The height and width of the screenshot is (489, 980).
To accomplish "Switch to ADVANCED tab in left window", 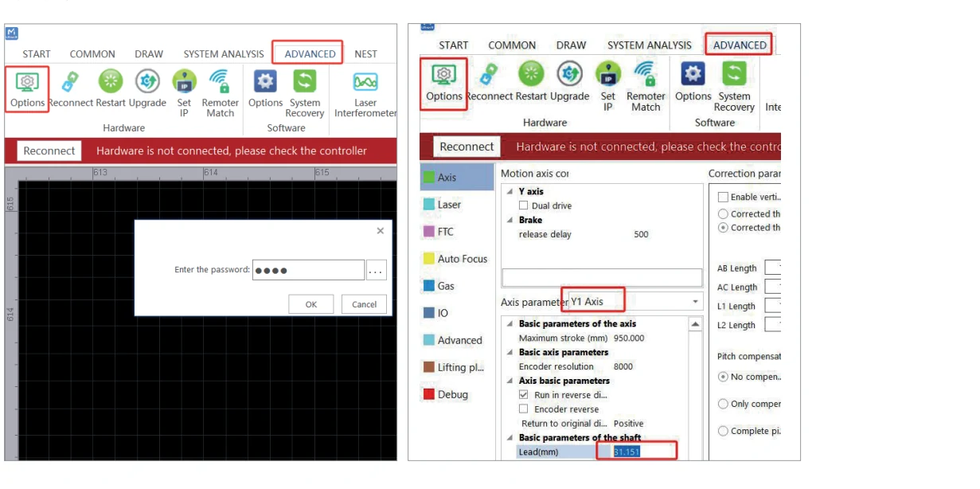I will coord(310,54).
